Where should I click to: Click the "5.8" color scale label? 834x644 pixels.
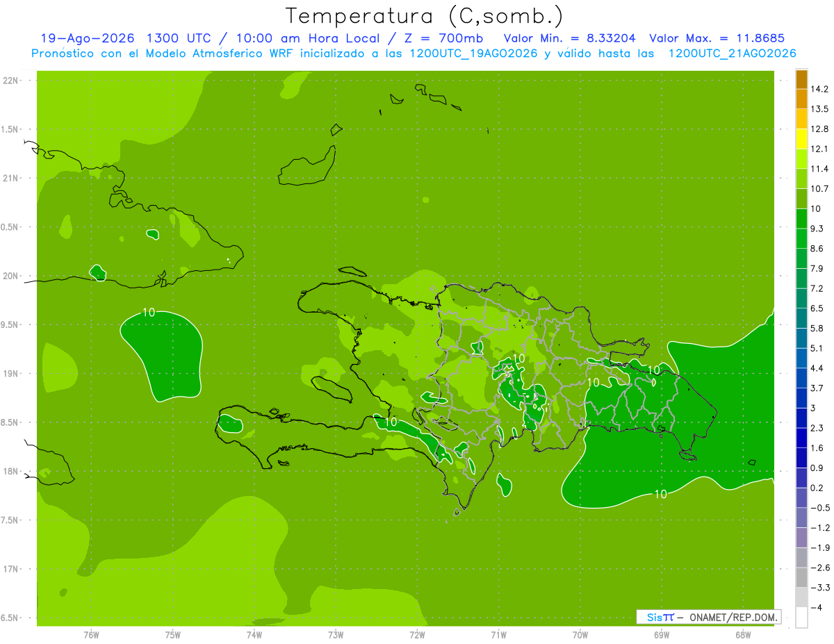[x=817, y=328]
